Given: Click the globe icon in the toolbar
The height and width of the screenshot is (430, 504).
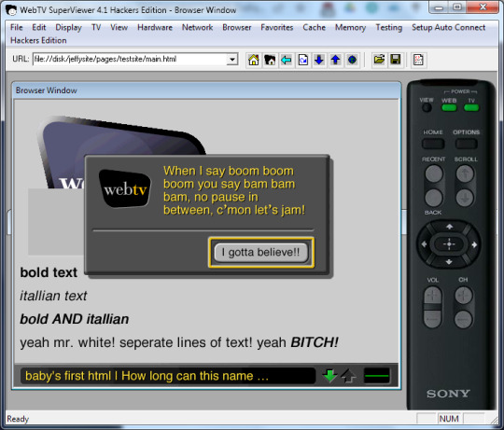Looking at the screenshot, I should 352,60.
